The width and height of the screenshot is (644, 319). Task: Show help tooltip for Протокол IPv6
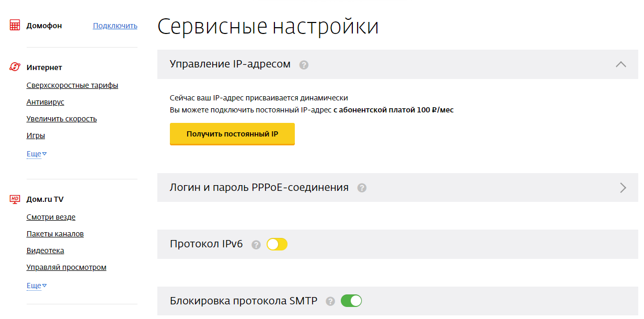(x=256, y=245)
